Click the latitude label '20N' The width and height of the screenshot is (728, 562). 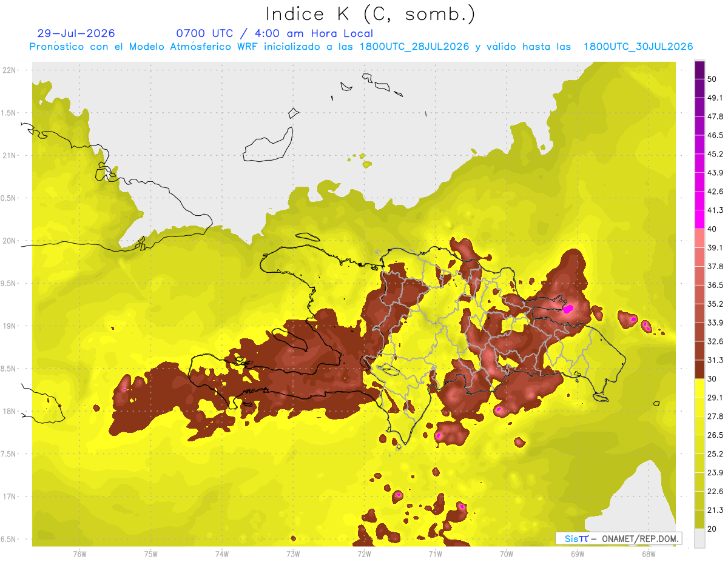tap(8, 241)
